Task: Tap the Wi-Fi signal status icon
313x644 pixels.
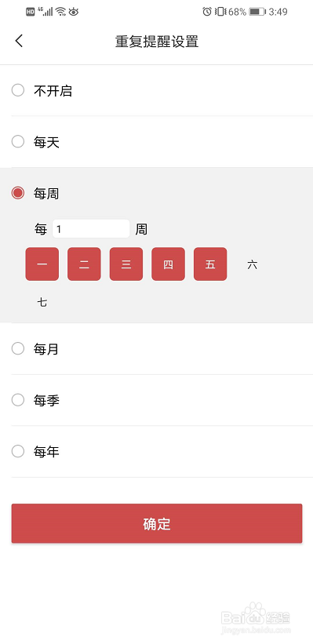Action: point(60,12)
